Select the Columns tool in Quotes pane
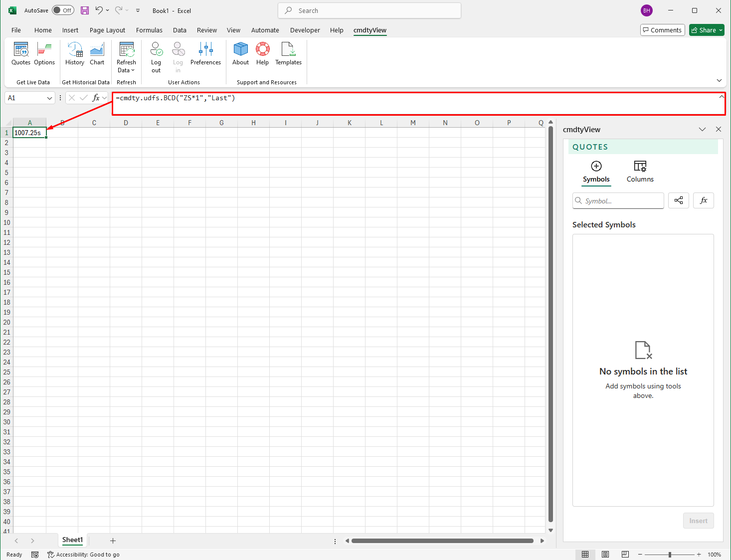731x560 pixels. pos(640,172)
